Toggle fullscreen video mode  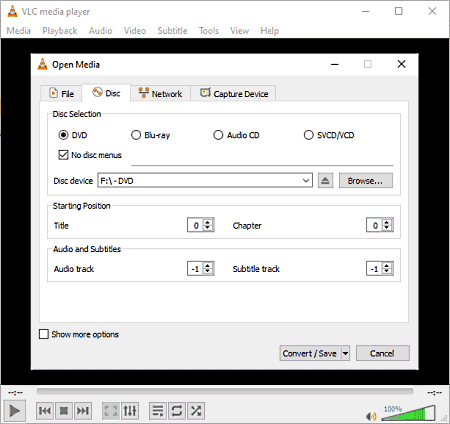click(x=111, y=411)
